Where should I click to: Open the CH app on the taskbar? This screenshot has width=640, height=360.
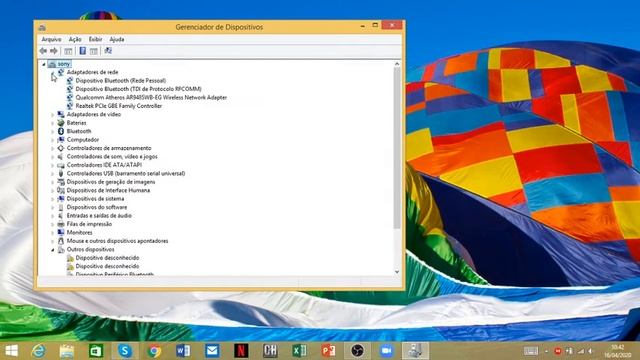click(270, 351)
